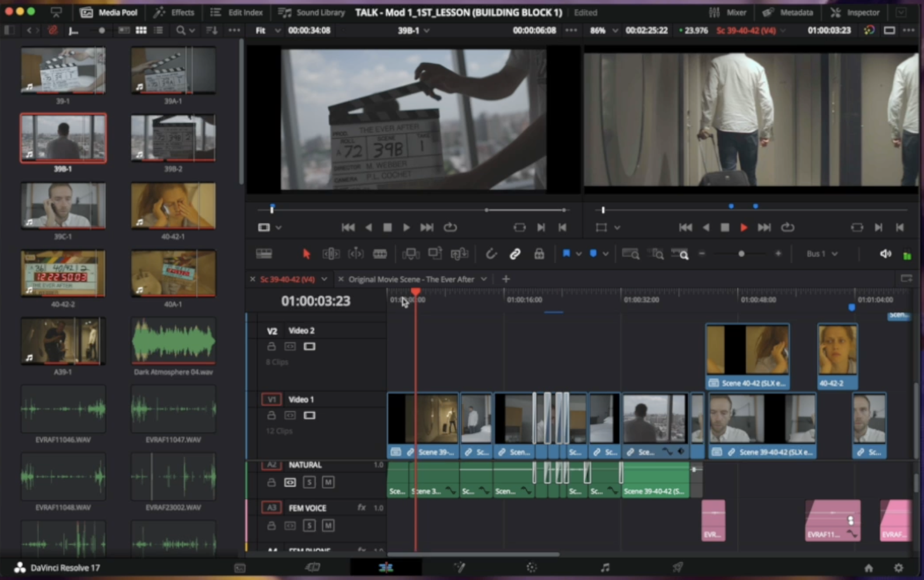Adjust the timeline zoom slider
This screenshot has height=580, width=924.
[x=741, y=254]
